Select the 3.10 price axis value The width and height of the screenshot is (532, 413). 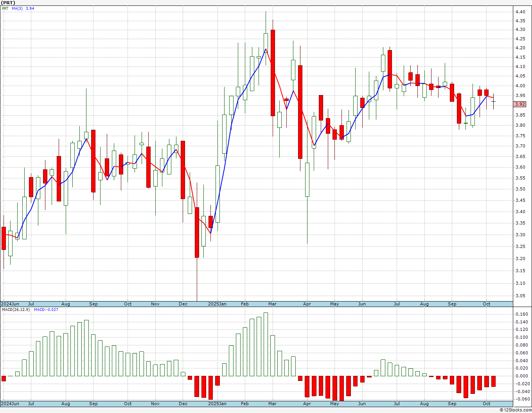pyautogui.click(x=520, y=283)
